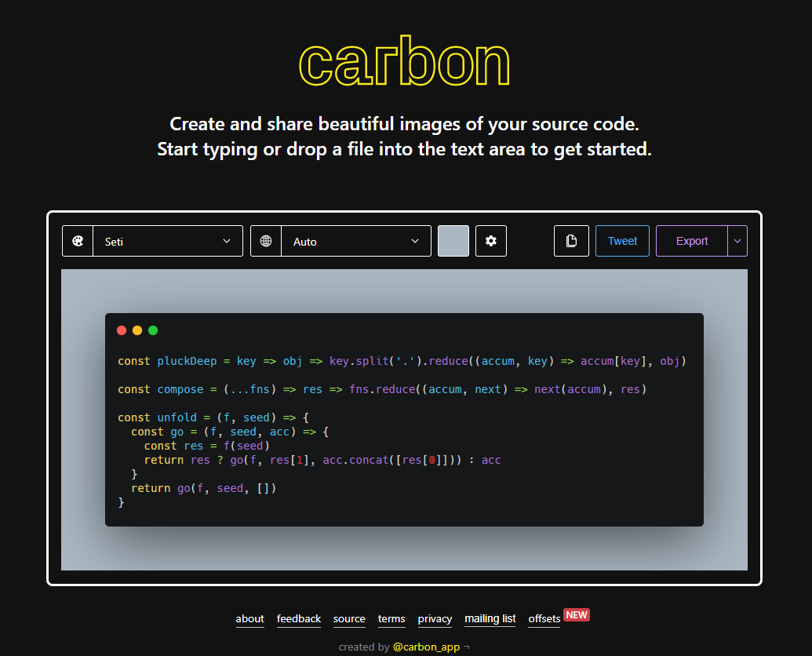
Task: Open the source link
Action: (349, 618)
